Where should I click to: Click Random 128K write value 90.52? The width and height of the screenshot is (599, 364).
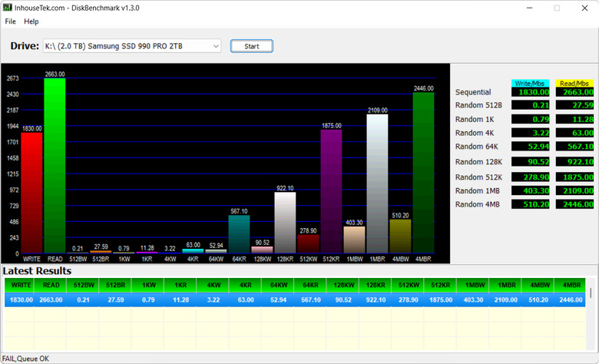(530, 161)
